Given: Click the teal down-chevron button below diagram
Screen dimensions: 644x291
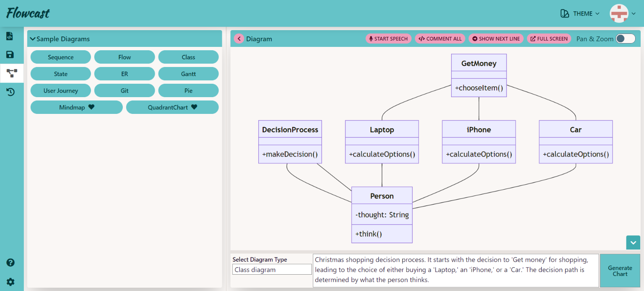Looking at the screenshot, I should 633,242.
